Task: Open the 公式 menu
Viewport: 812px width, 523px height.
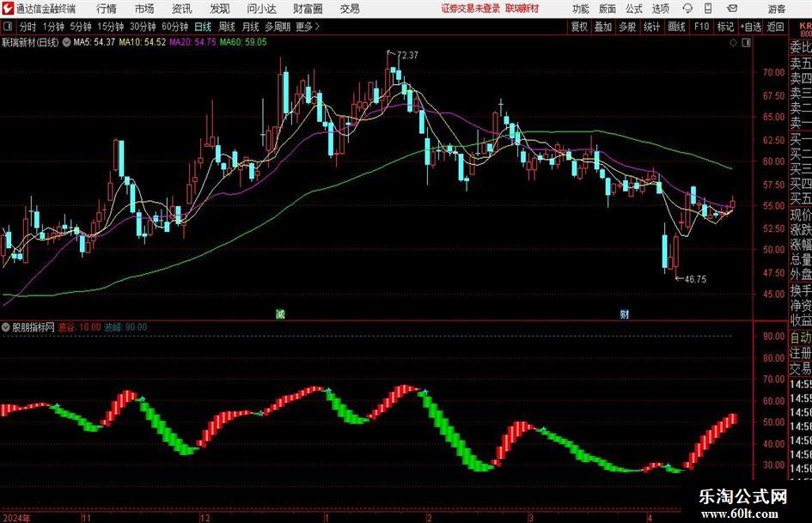Action: pos(634,9)
